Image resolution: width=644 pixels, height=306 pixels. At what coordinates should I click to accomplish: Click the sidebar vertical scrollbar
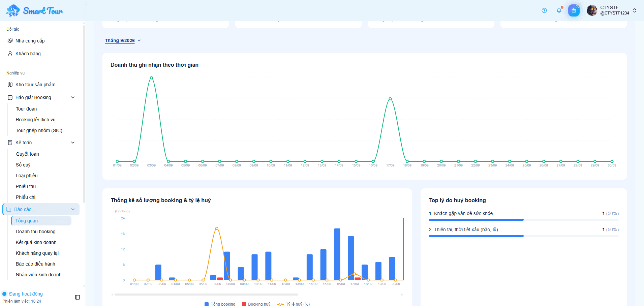84,115
